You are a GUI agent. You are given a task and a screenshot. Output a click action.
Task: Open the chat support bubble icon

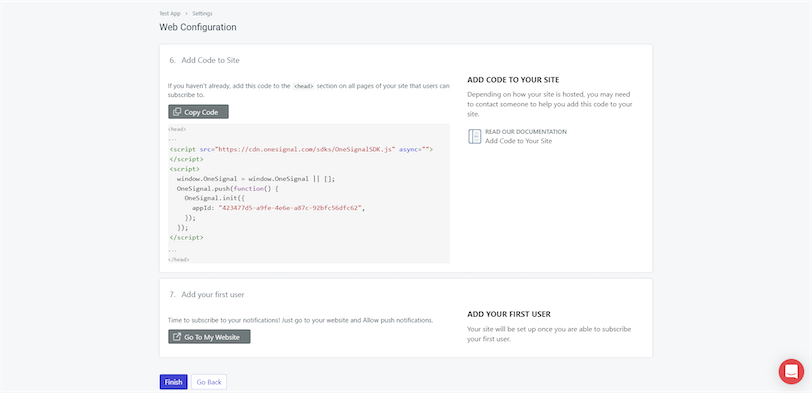tap(791, 371)
